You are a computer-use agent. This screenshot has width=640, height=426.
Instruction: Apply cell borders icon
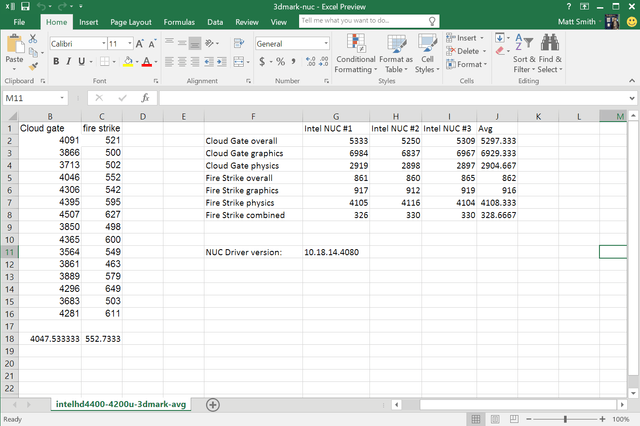[104, 62]
